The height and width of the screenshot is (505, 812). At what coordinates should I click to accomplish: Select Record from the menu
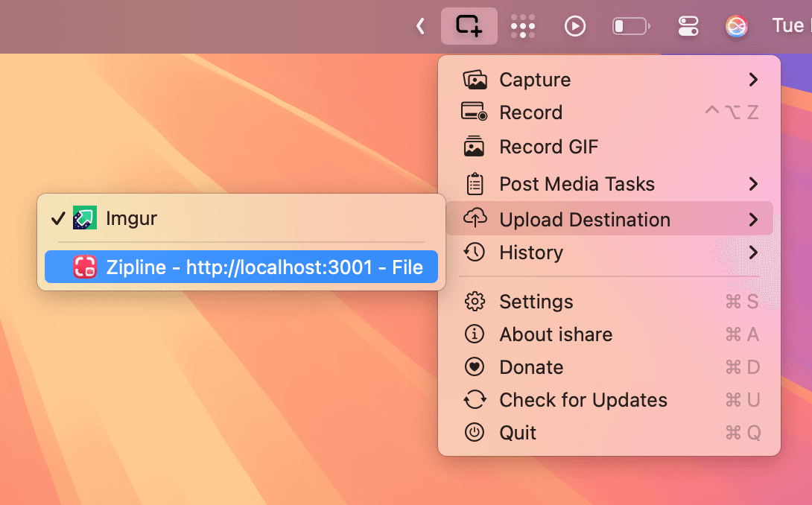(530, 112)
